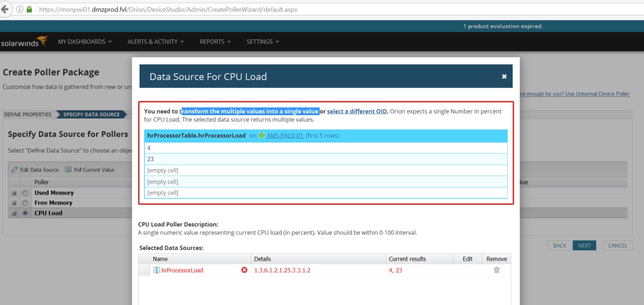Click the Poll Current Value icon
Viewport: 644px width, 305px height.
[x=68, y=170]
